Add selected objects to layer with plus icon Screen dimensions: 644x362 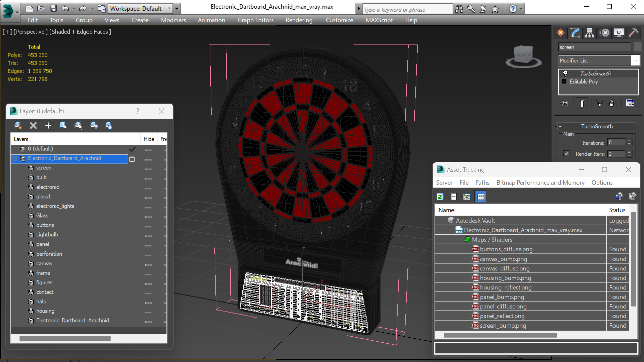pyautogui.click(x=48, y=125)
